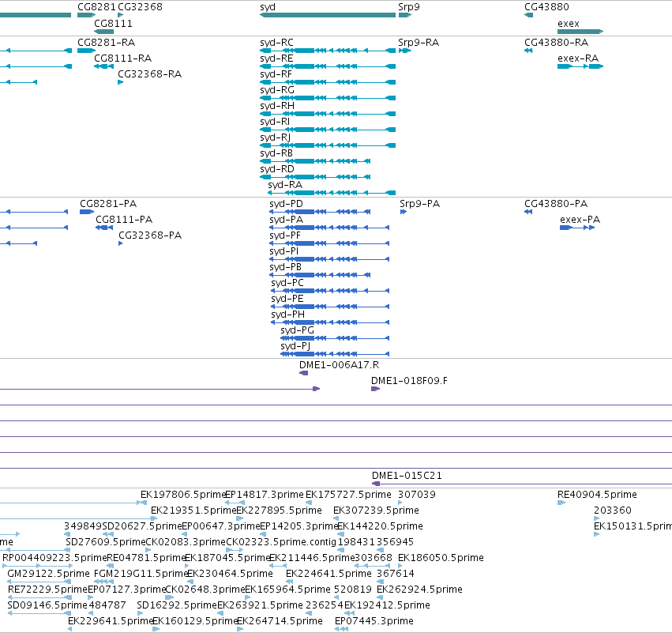
Task: Click the syd-RD transcript label
Action: 277,169
